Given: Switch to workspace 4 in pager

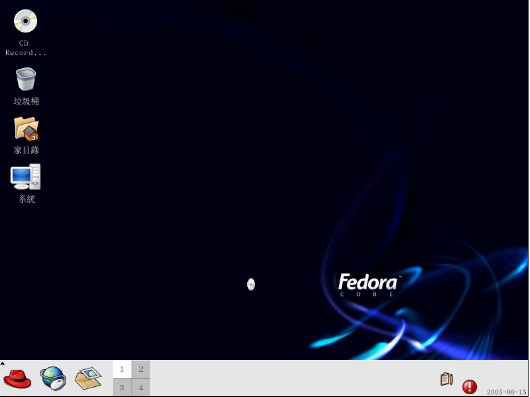Looking at the screenshot, I should 141,387.
